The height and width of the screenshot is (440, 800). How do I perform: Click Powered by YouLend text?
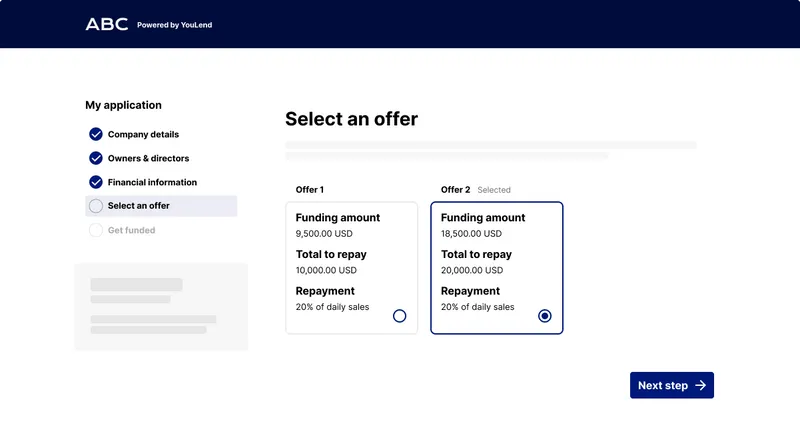(175, 25)
